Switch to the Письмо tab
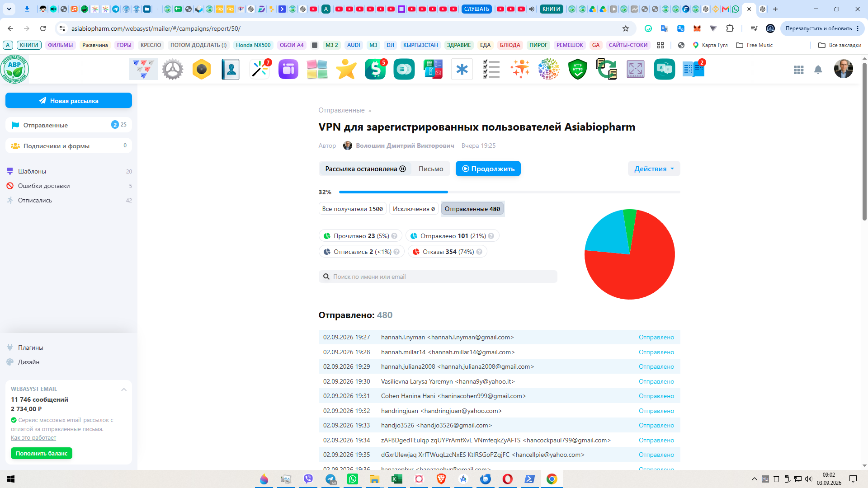Image resolution: width=868 pixels, height=488 pixels. (431, 169)
